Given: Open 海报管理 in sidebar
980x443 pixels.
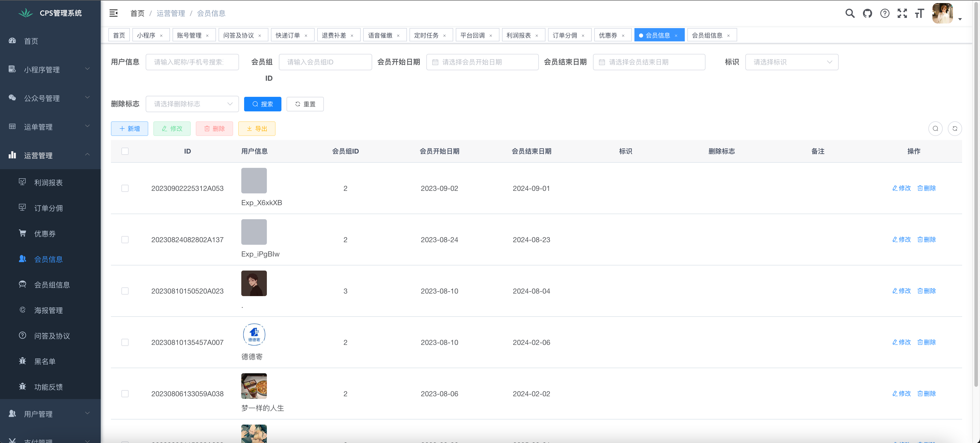Looking at the screenshot, I should pos(50,310).
